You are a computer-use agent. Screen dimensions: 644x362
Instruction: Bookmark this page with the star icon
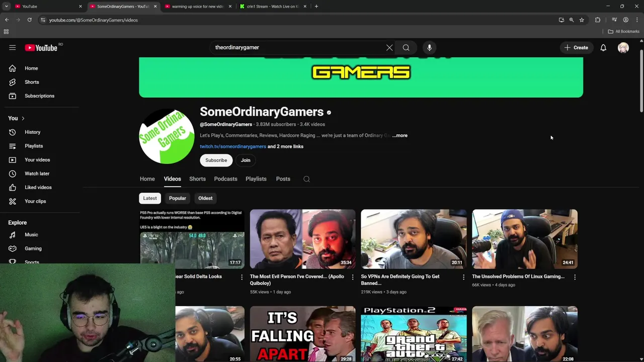click(582, 20)
